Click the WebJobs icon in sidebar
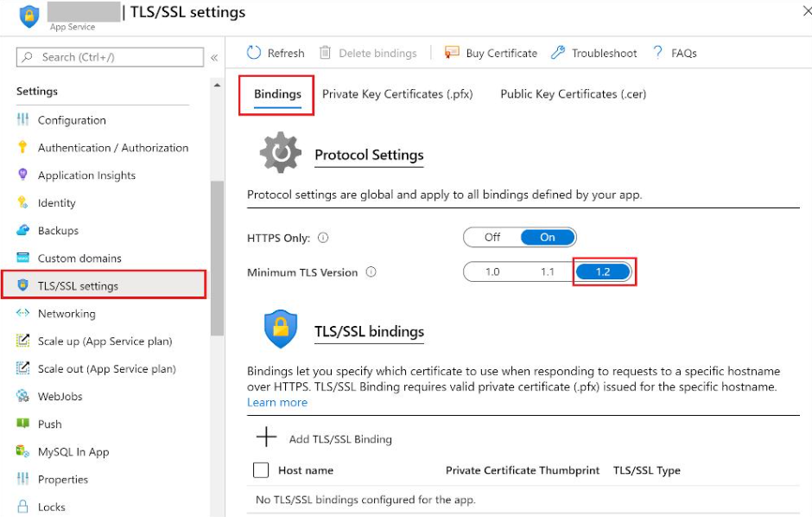The image size is (812, 517). click(x=22, y=396)
